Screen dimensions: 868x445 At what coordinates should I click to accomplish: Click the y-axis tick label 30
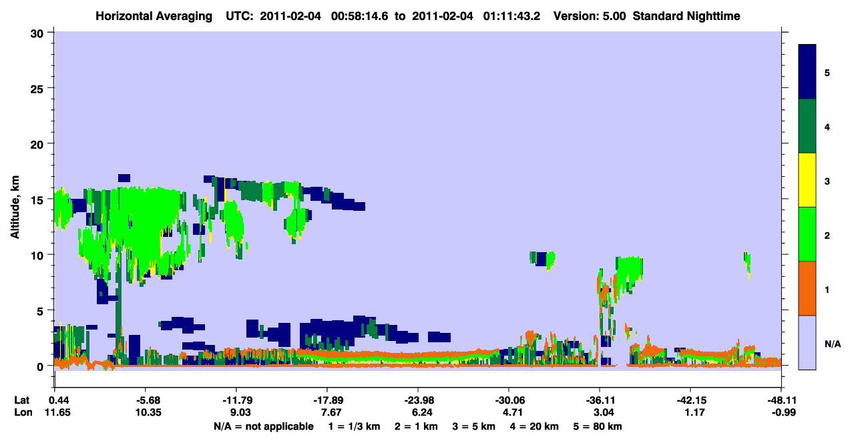[39, 33]
